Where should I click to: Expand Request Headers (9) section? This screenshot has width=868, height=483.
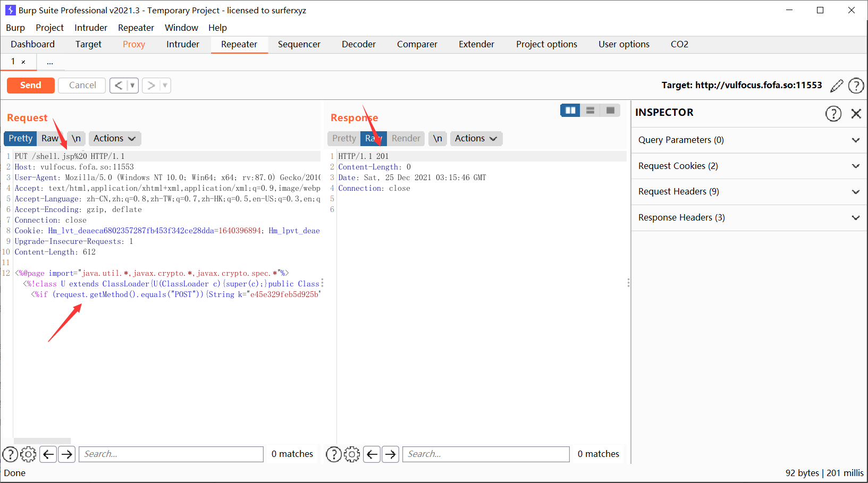tap(749, 192)
